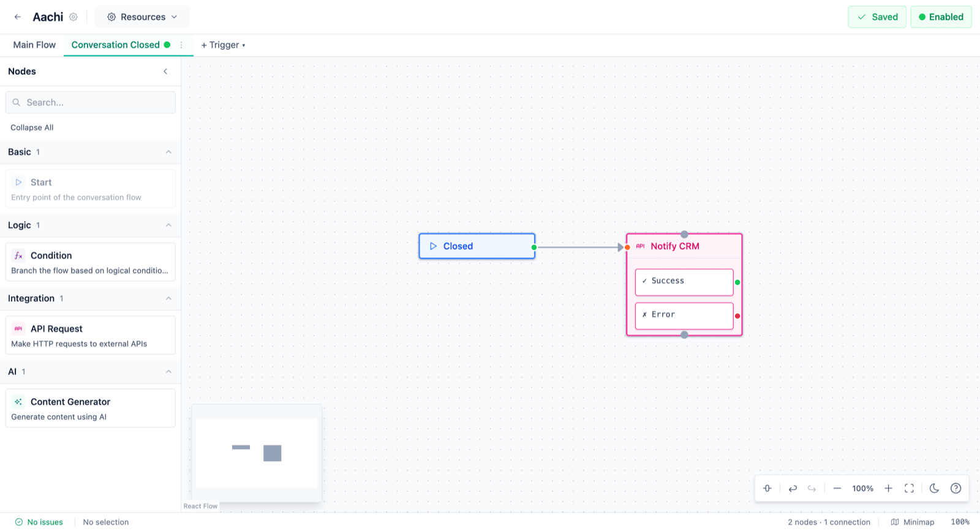
Task: Click the Notify CRM input handle
Action: [x=627, y=247]
